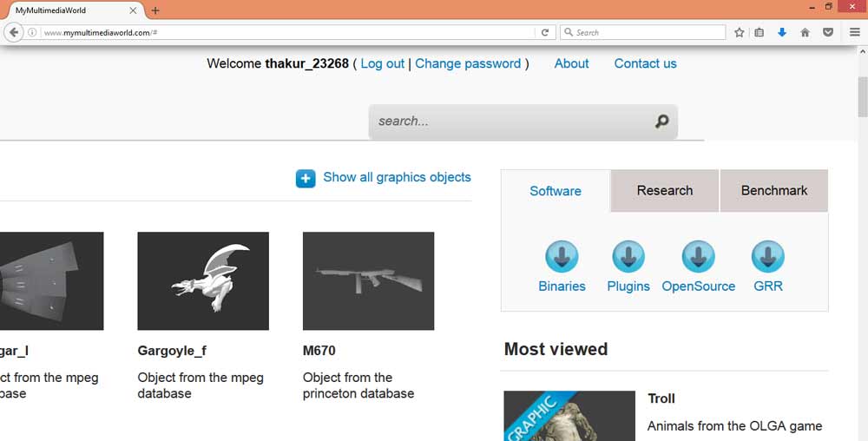Click the Log out link
The image size is (868, 441).
[x=383, y=63]
